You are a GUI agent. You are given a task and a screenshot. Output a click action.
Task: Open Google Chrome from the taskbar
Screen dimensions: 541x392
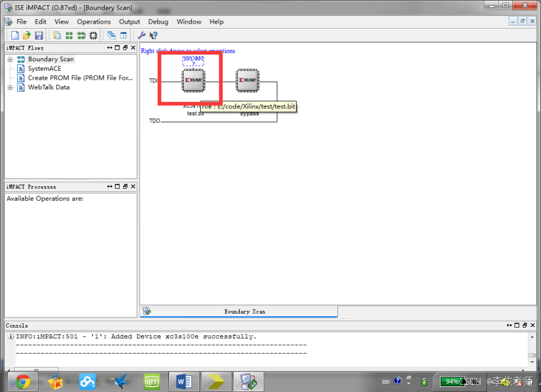click(x=23, y=381)
